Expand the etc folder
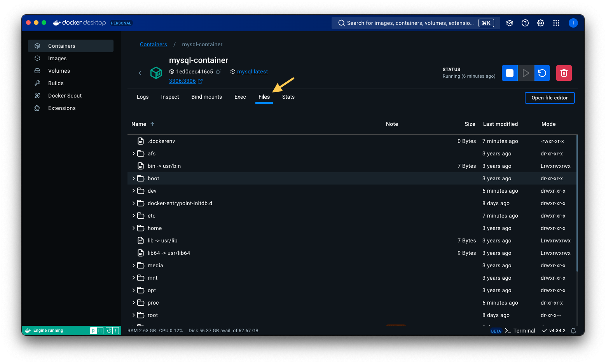 tap(133, 216)
